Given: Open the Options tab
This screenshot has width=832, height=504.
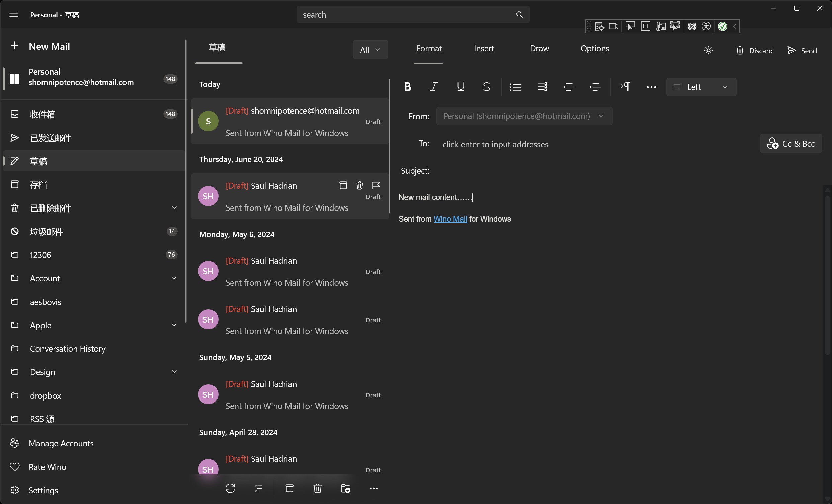Looking at the screenshot, I should [x=595, y=48].
